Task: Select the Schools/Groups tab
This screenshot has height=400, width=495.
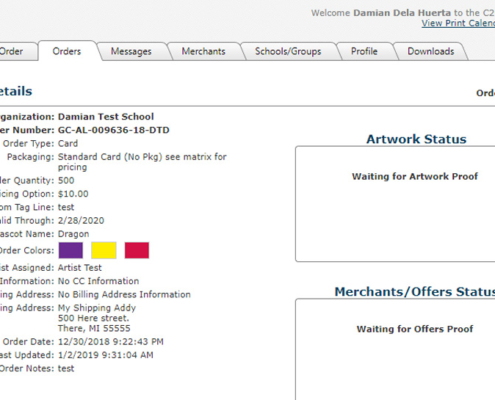Action: click(x=288, y=52)
